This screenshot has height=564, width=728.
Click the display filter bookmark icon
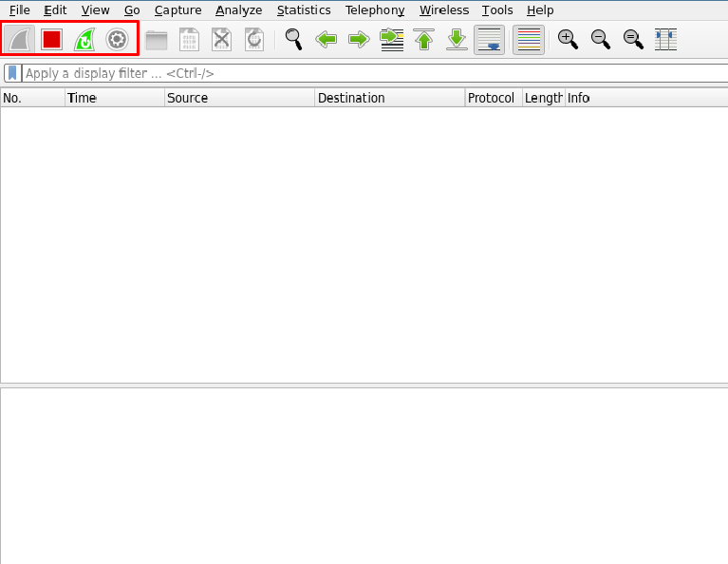coord(12,73)
